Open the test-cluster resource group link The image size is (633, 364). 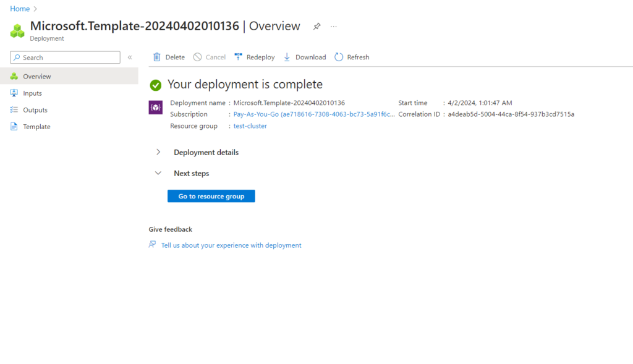[250, 126]
